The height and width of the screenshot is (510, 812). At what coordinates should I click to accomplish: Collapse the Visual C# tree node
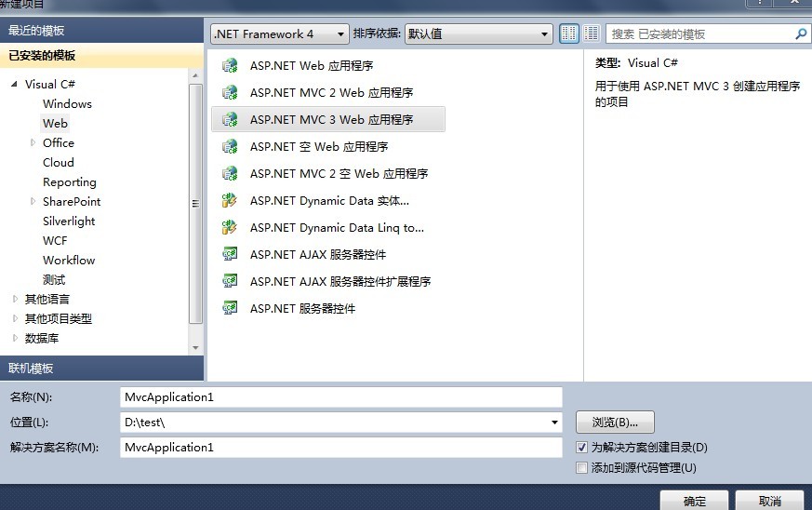click(15, 84)
